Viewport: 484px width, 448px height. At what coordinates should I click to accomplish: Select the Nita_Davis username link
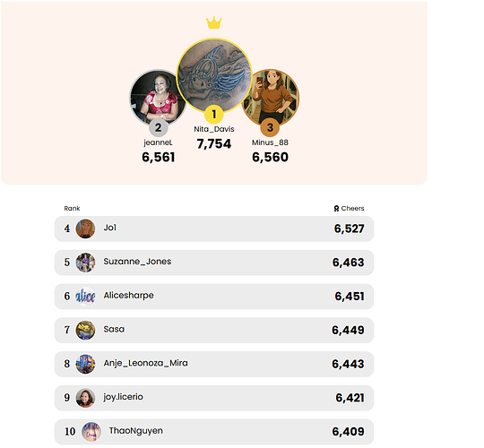point(214,129)
